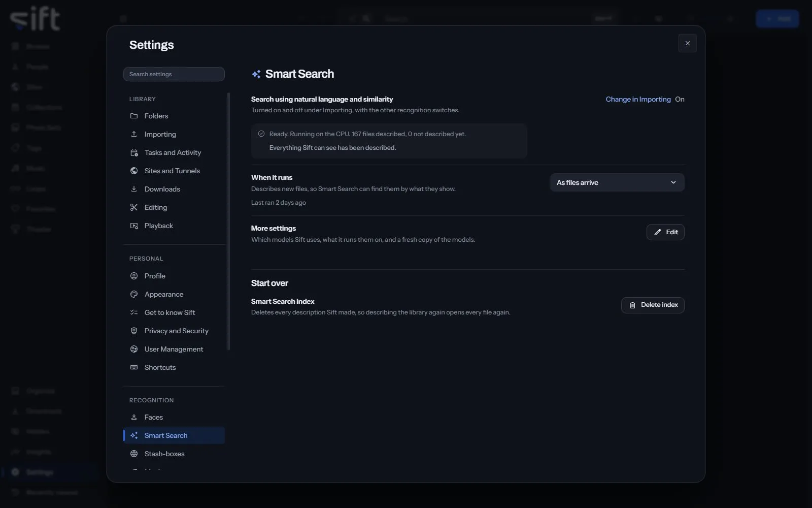Open the 'As files arrive' dropdown
This screenshot has height=508, width=812.
pos(617,182)
